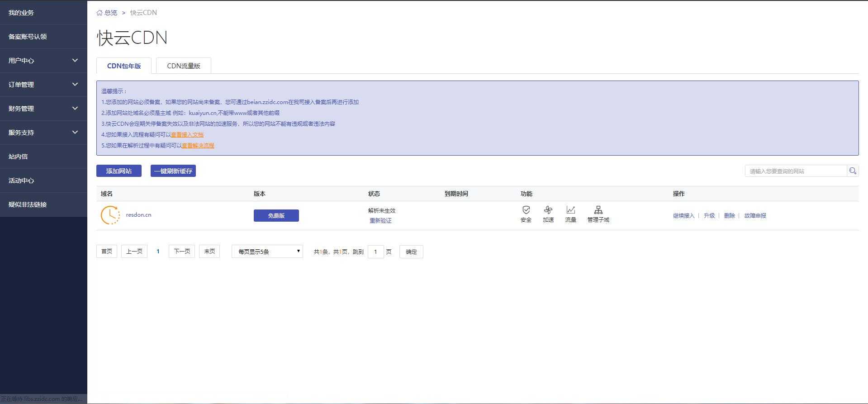Expand the 服务支持 sidebar menu

coord(43,133)
